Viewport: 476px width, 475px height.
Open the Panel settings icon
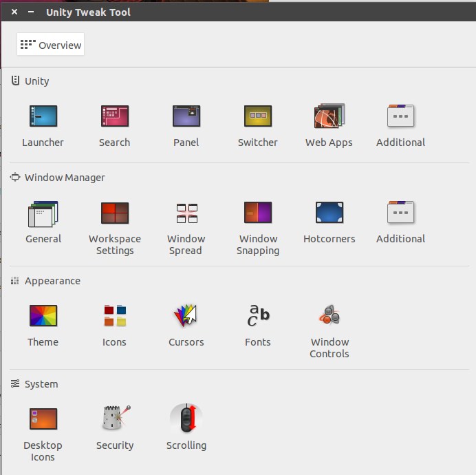(186, 116)
